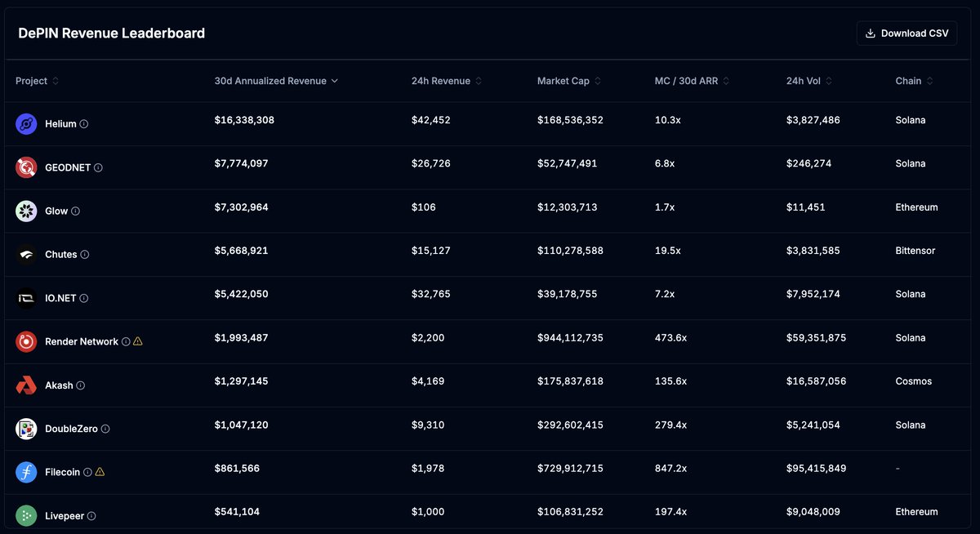Click the Livepeer green logo icon
This screenshot has width=980, height=534.
[x=26, y=516]
